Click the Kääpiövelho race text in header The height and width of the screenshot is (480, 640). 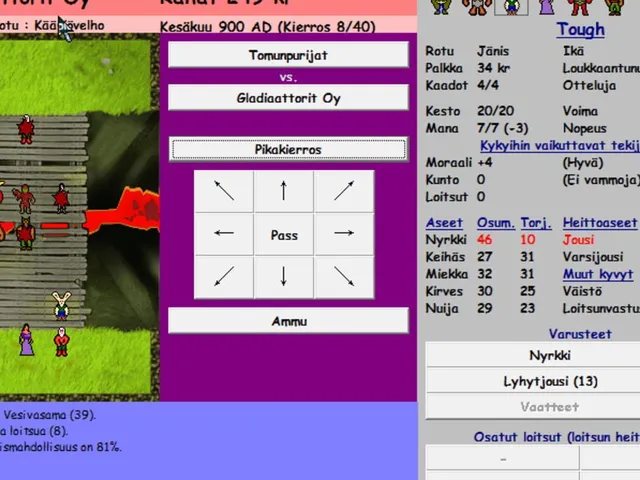click(69, 25)
